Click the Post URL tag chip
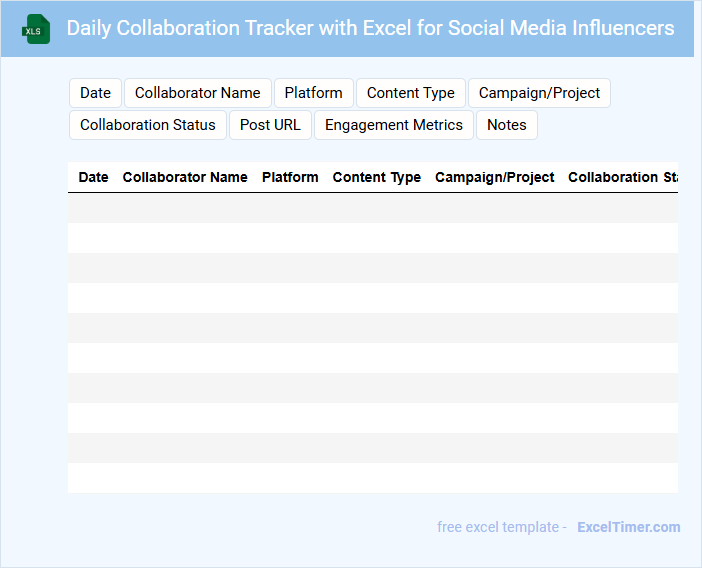The height and width of the screenshot is (568, 702). [x=270, y=125]
